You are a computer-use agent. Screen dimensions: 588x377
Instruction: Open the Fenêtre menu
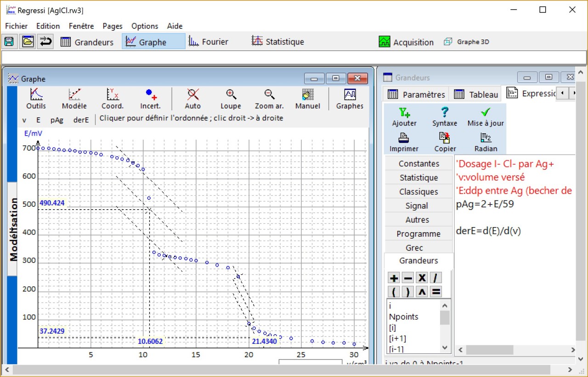click(x=81, y=26)
